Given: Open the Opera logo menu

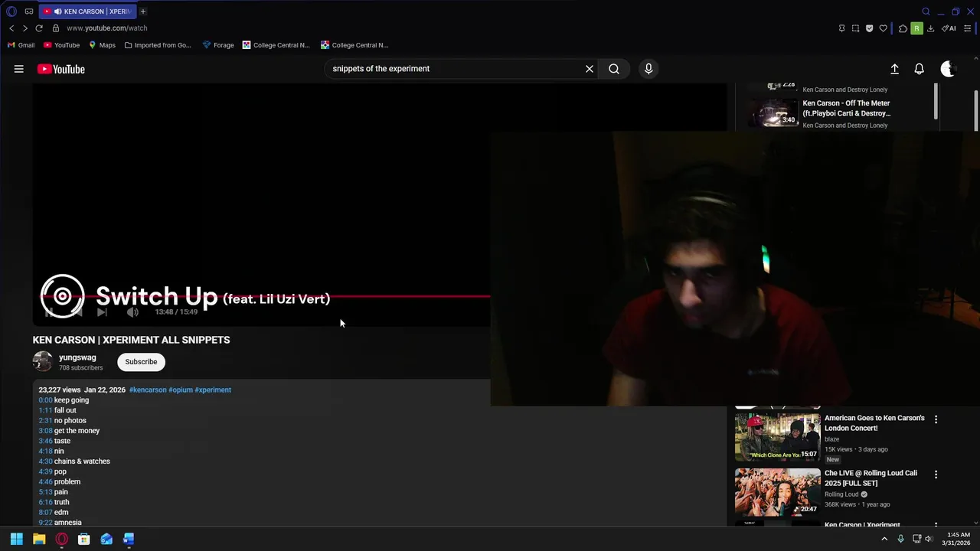Looking at the screenshot, I should [x=11, y=11].
